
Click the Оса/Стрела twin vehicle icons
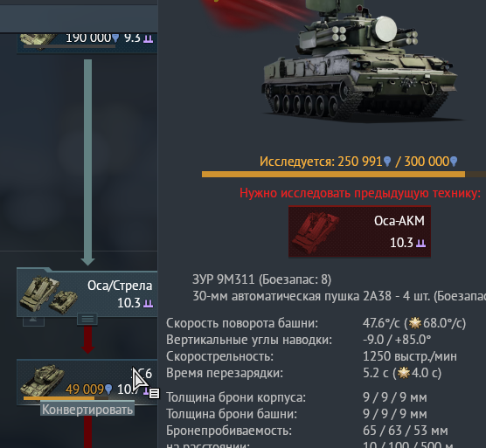(x=49, y=295)
